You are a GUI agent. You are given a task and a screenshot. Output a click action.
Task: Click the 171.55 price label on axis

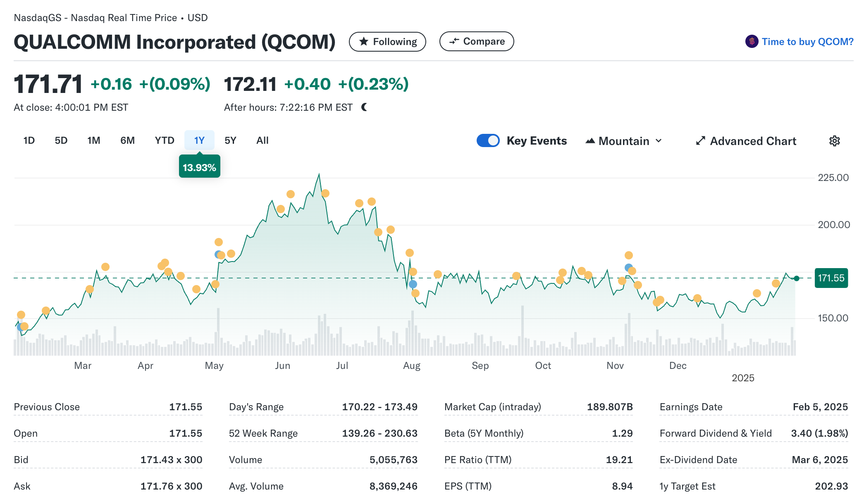coord(831,278)
